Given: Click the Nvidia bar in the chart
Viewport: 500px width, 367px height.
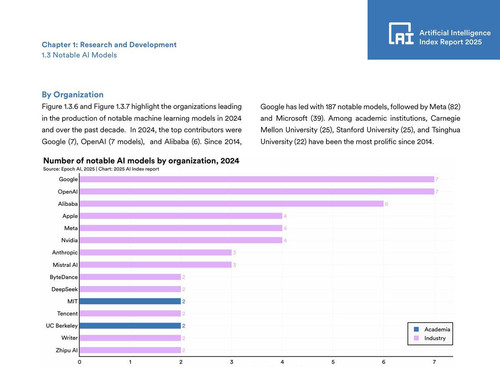Looking at the screenshot, I should point(181,240).
